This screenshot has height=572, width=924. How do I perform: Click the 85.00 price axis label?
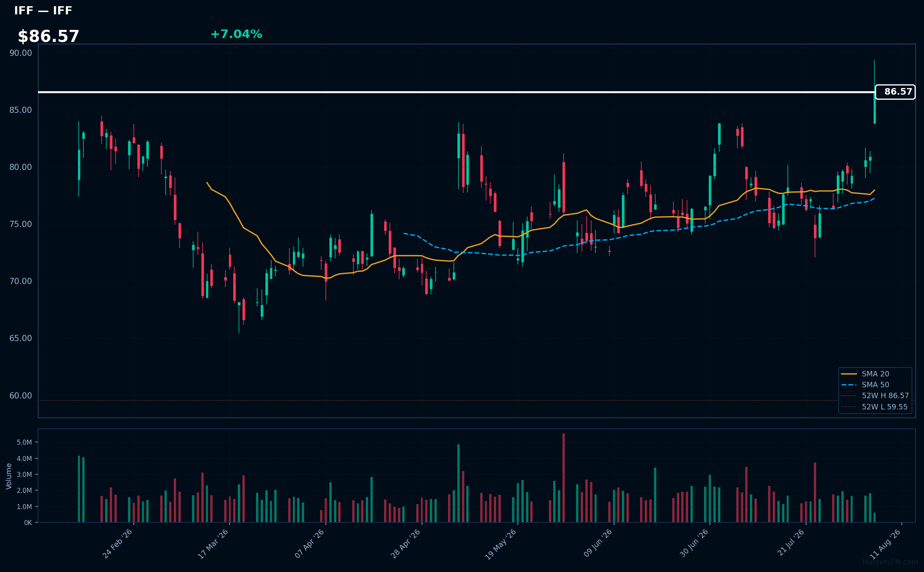[21, 110]
